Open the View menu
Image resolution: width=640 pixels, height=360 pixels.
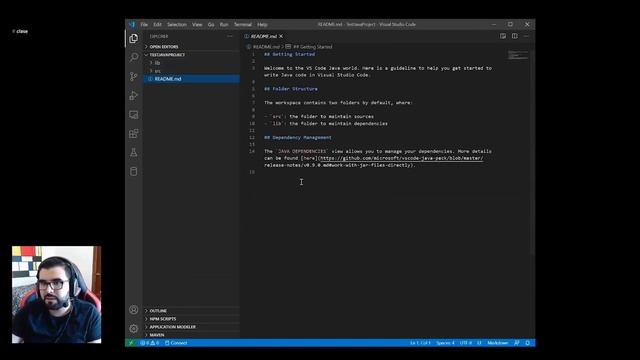tap(197, 24)
